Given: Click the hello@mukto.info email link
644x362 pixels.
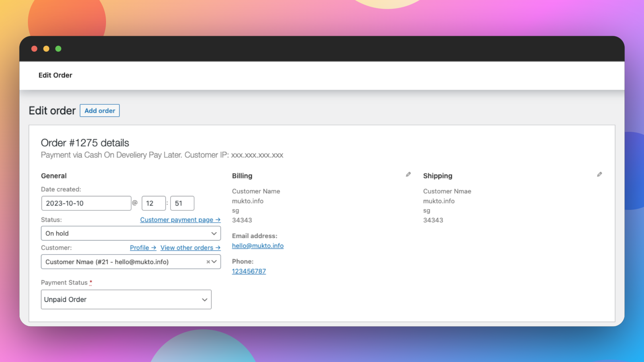Looking at the screenshot, I should pos(258,246).
